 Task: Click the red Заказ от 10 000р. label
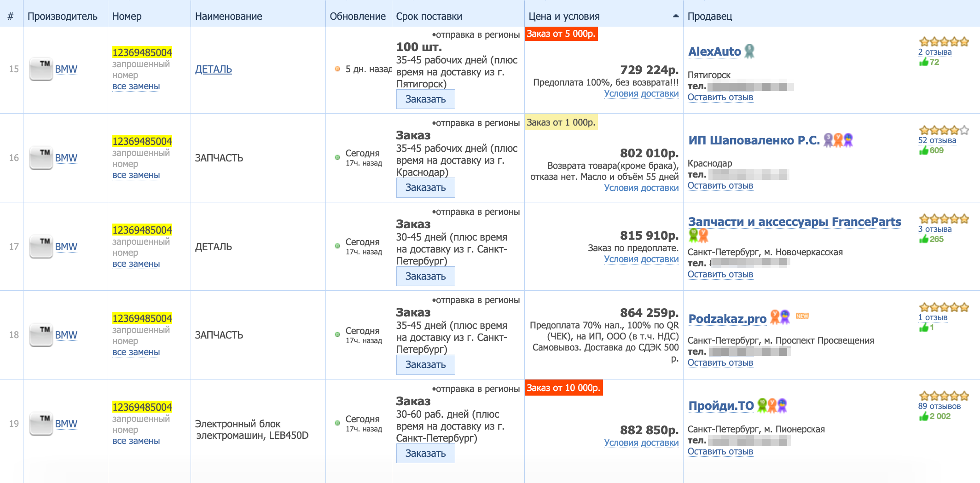click(563, 388)
